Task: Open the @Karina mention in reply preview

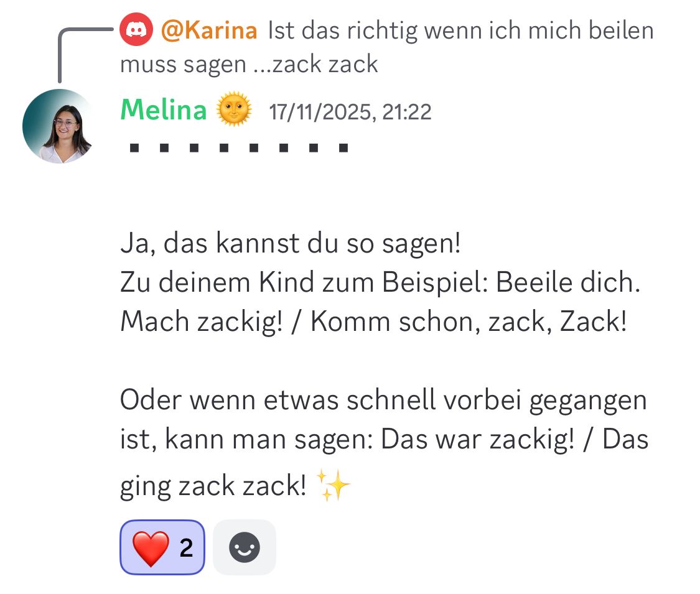Action: coord(209,30)
